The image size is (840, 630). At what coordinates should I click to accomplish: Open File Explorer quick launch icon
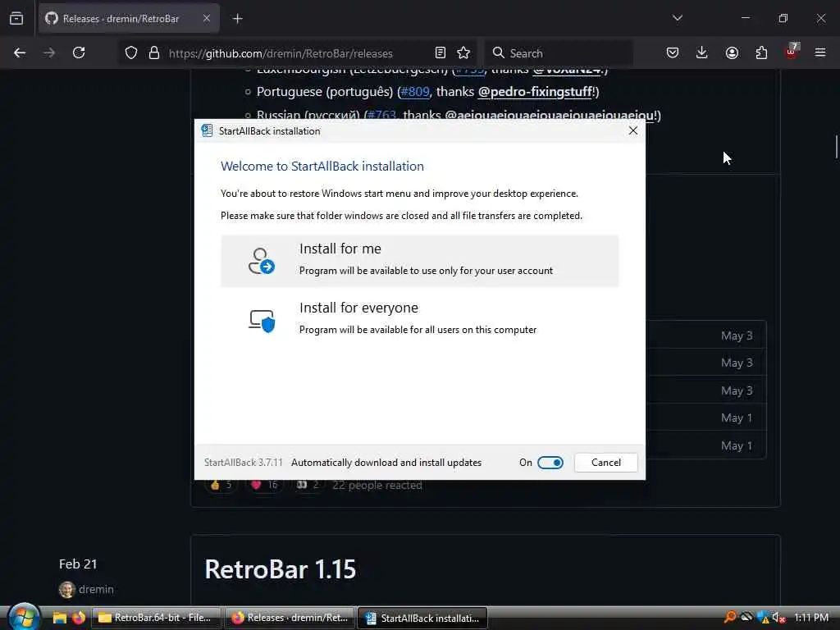59,618
